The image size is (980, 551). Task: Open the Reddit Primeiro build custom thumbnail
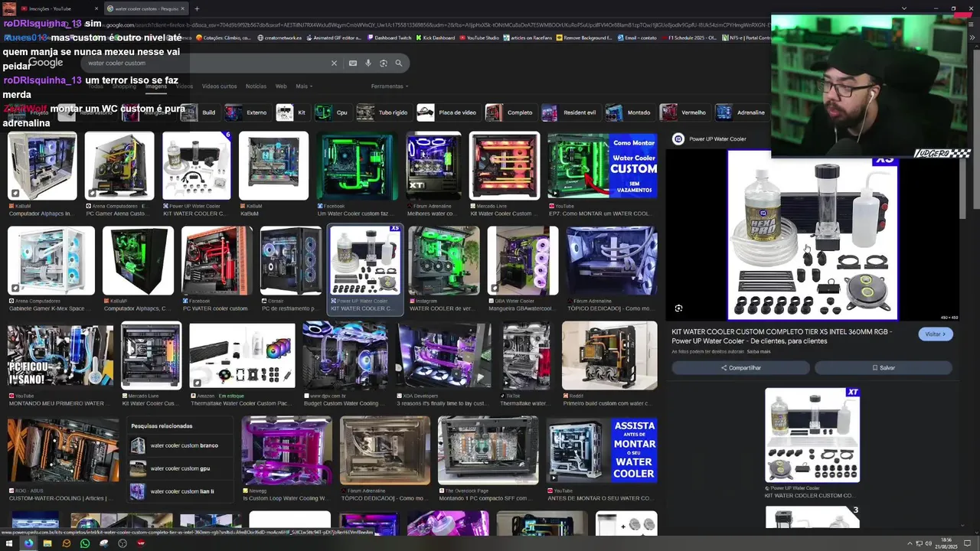609,356
